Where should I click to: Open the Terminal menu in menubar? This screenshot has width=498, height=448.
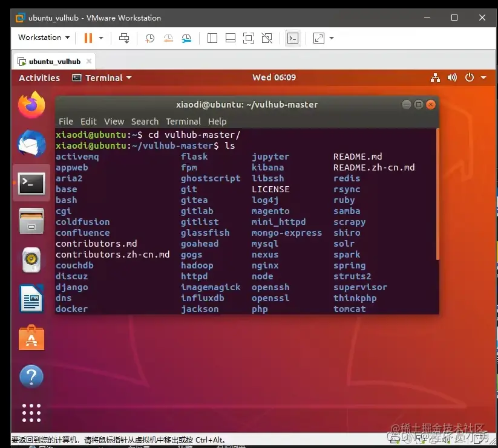[x=183, y=122]
